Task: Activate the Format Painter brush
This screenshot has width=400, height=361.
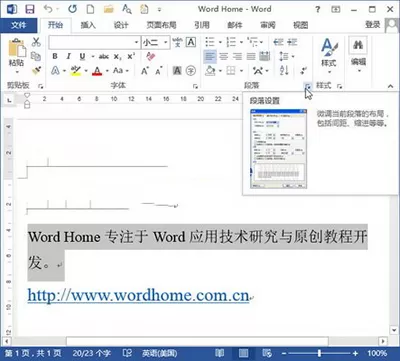Action: [x=36, y=70]
